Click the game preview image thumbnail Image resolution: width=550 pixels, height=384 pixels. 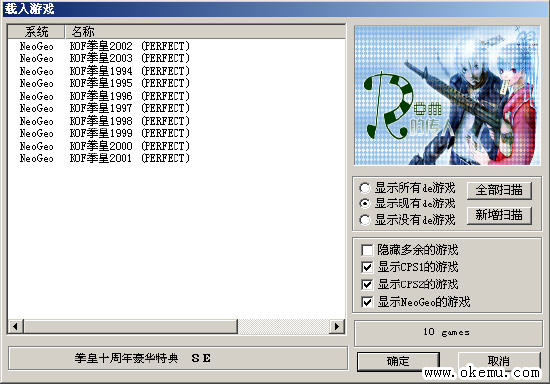(447, 95)
